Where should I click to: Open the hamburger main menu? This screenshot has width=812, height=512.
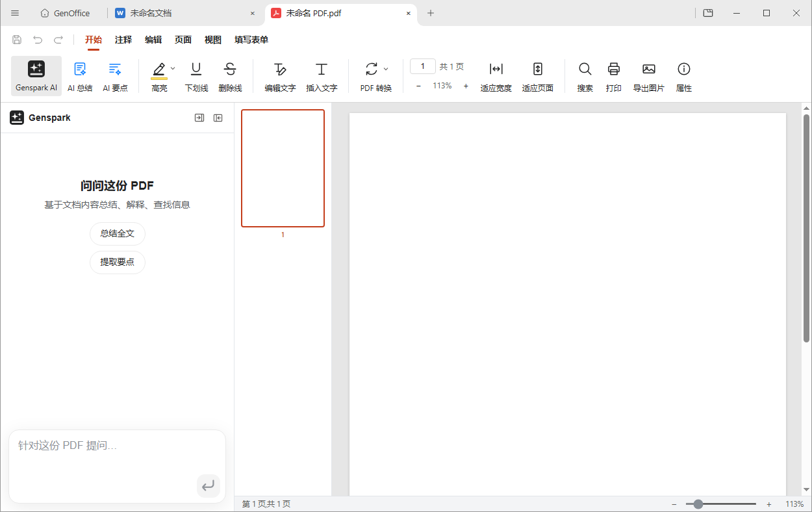(x=15, y=13)
